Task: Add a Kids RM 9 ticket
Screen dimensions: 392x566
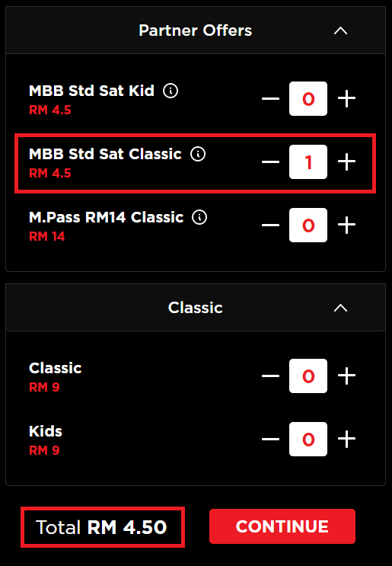Action: pyautogui.click(x=346, y=439)
